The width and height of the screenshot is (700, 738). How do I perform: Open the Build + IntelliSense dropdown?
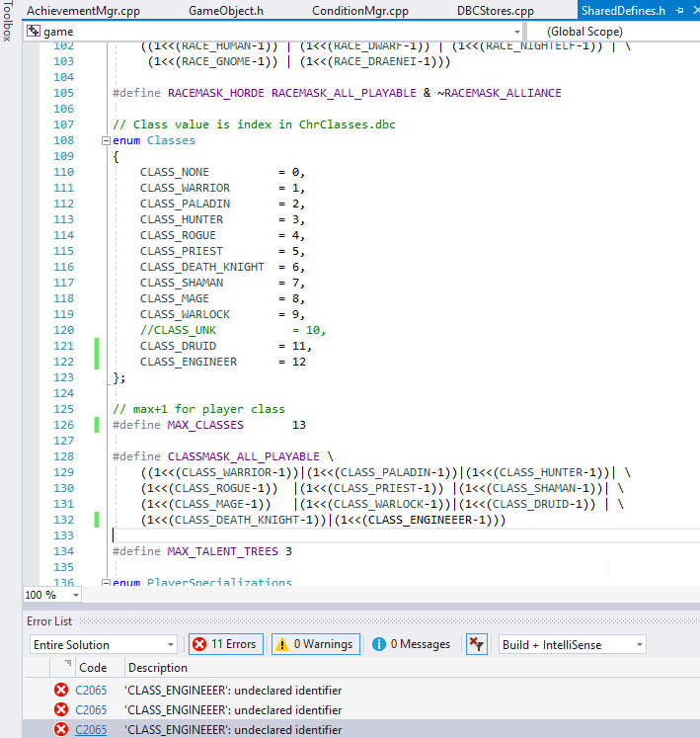(572, 645)
